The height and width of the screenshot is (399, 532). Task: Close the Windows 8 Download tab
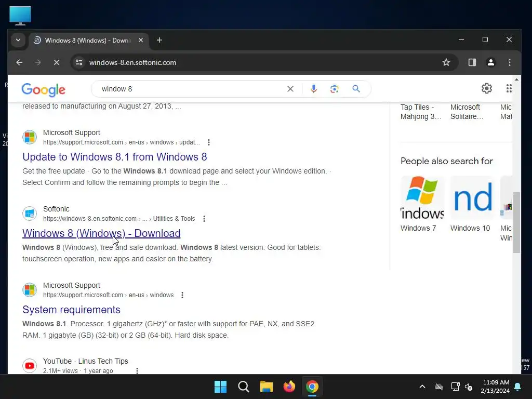click(140, 40)
